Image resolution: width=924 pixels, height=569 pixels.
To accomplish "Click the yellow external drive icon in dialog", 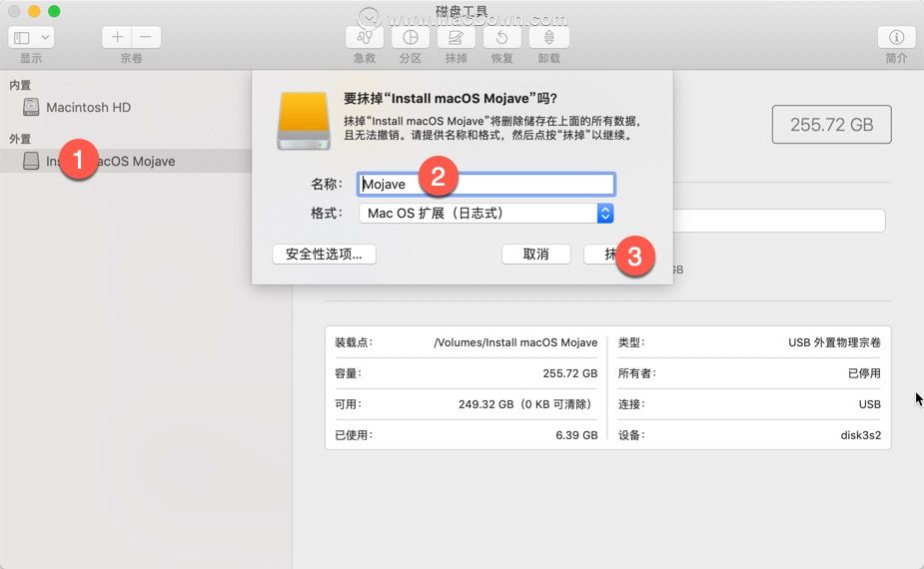I will [304, 121].
